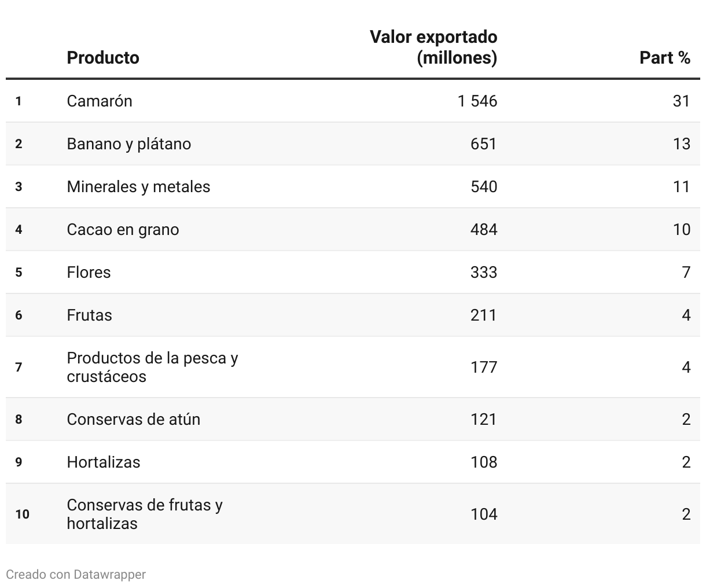Select the 104 export value cell

(x=483, y=514)
